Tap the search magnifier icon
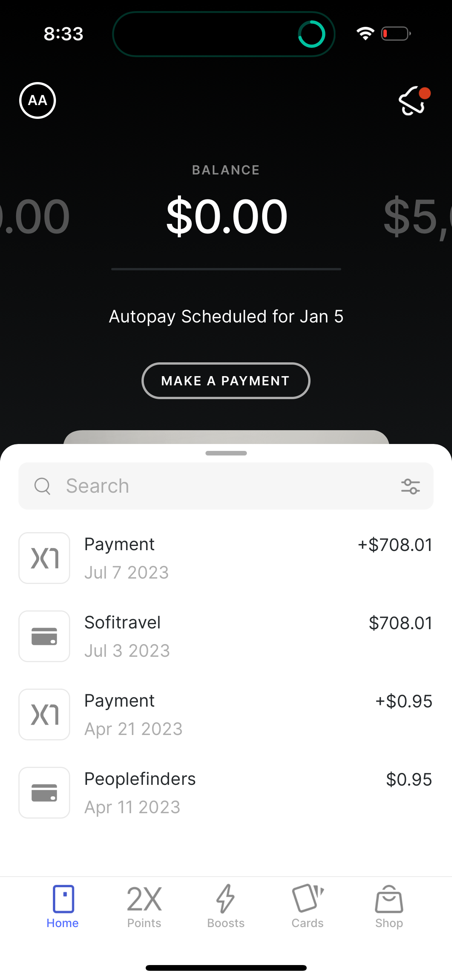 point(42,487)
